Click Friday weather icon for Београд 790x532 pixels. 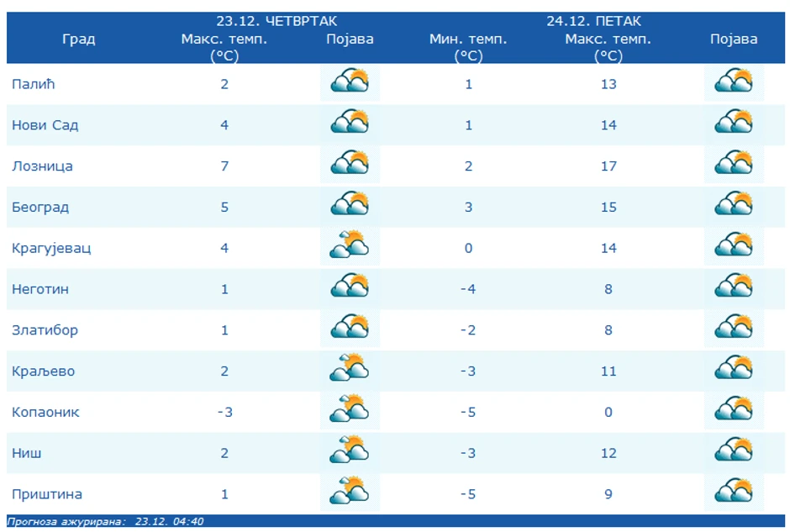point(734,206)
